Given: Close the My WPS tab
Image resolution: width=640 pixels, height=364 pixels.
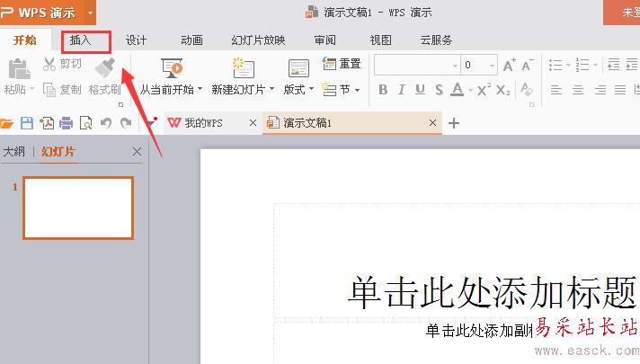Looking at the screenshot, I should (x=253, y=123).
